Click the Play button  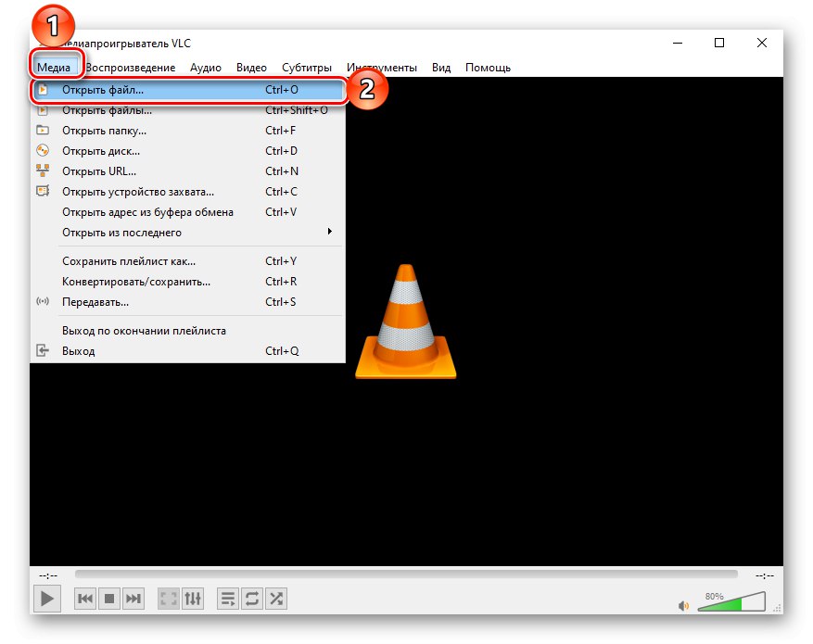click(x=47, y=599)
